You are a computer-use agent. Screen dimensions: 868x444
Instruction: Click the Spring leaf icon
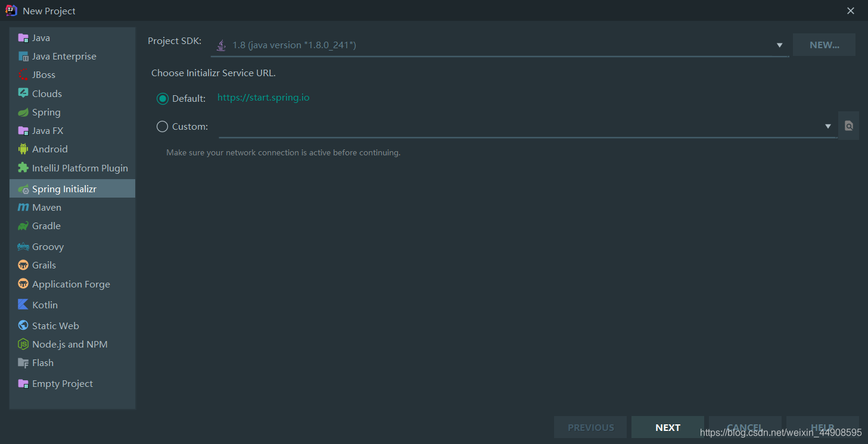[x=23, y=112]
